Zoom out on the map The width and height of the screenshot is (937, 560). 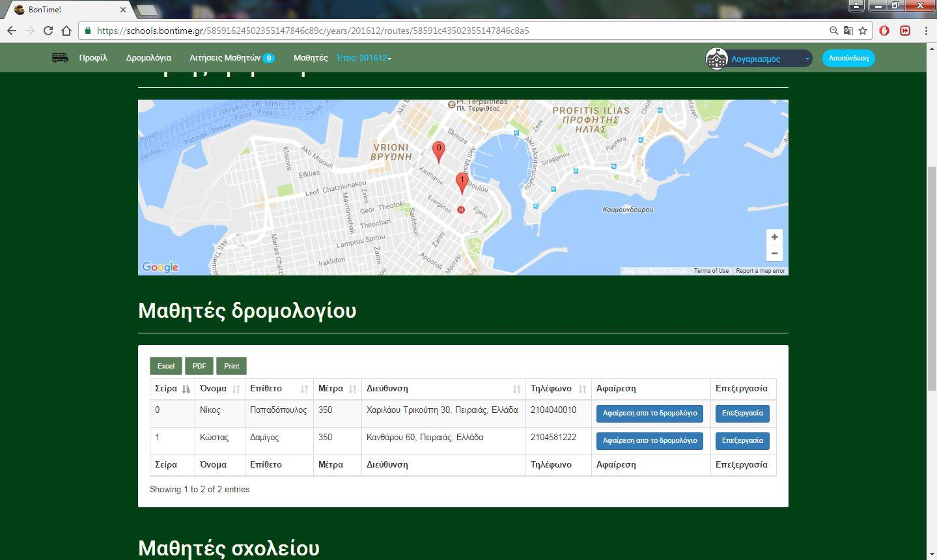click(774, 253)
